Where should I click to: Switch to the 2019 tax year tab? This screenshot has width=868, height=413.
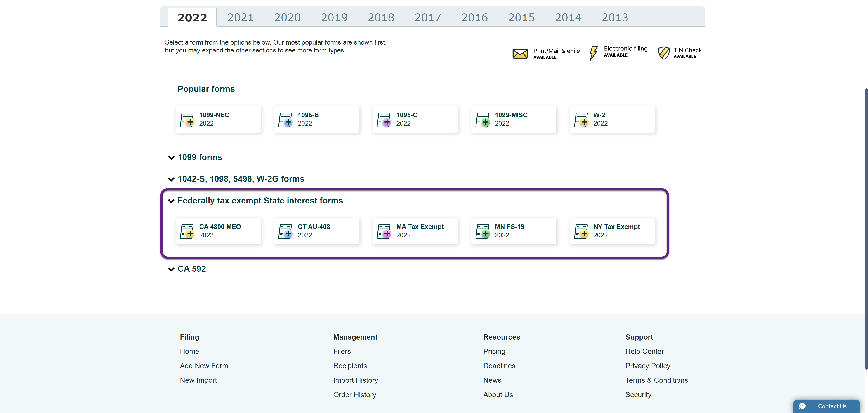334,17
